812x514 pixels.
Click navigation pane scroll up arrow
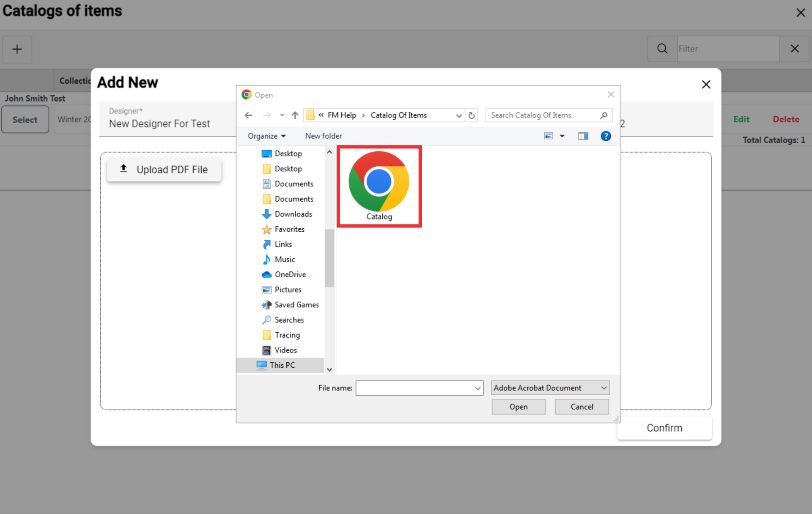click(329, 152)
